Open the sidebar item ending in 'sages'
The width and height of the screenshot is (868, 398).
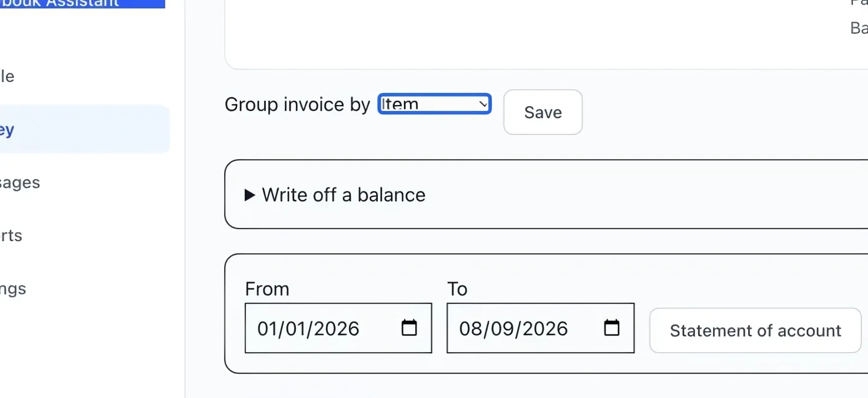tap(20, 182)
